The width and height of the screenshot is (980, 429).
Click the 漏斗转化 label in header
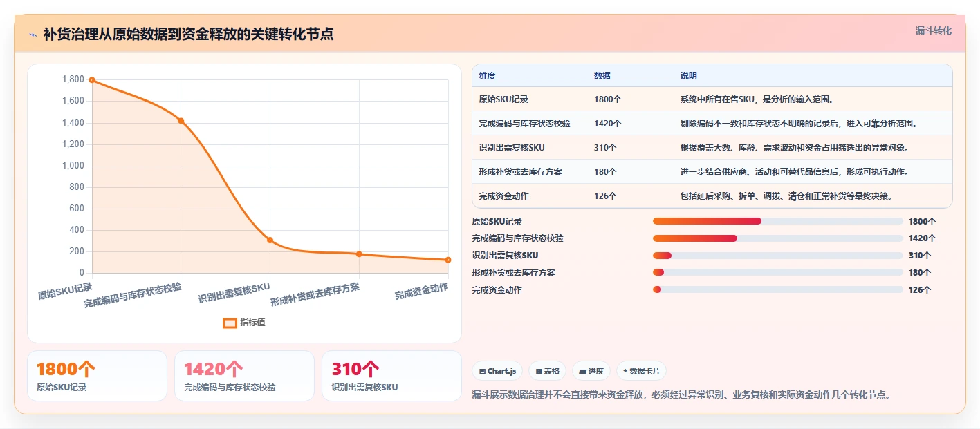(x=933, y=31)
